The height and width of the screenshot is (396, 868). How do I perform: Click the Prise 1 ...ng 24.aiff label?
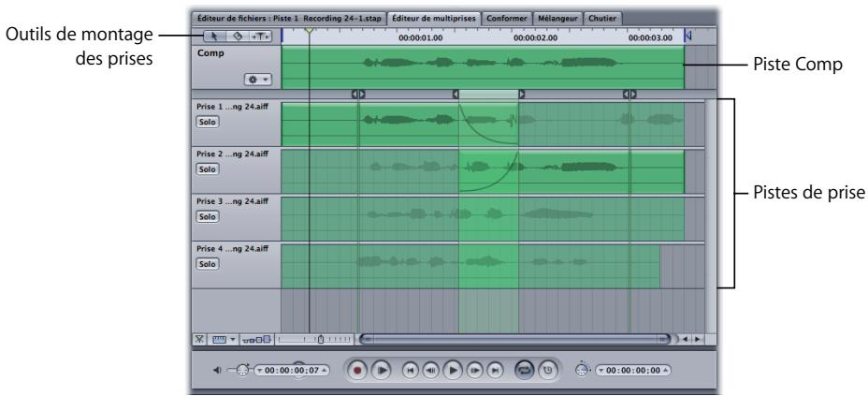(233, 107)
